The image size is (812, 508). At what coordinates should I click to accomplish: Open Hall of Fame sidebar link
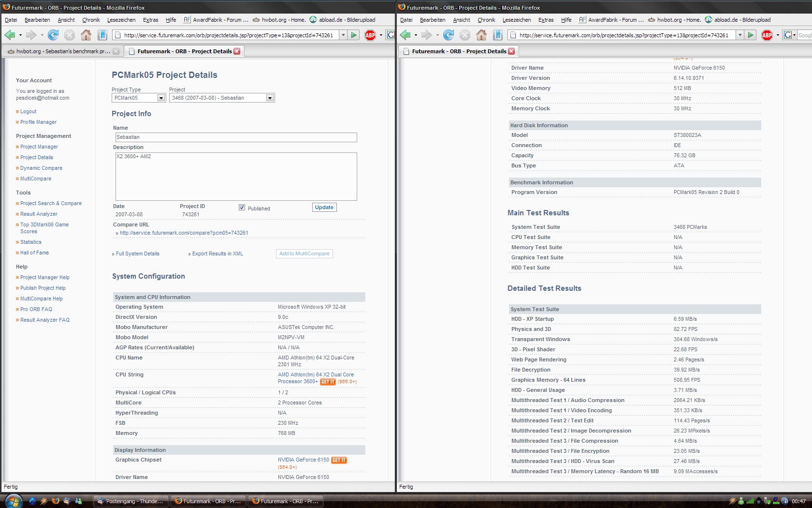pyautogui.click(x=34, y=253)
